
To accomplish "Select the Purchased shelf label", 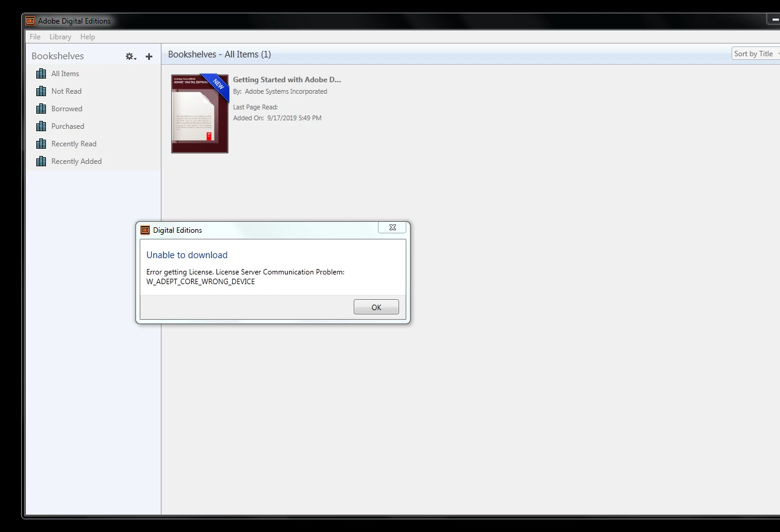I will pyautogui.click(x=68, y=126).
